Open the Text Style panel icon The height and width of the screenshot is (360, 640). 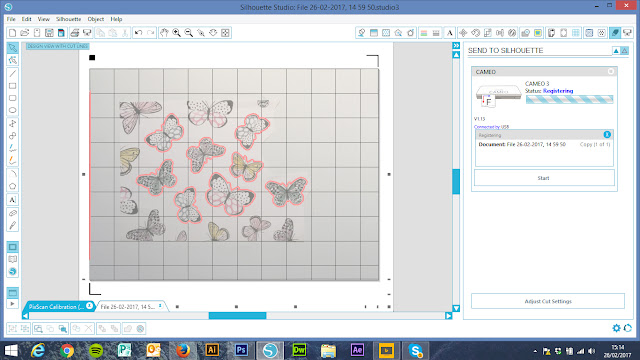tap(449, 33)
